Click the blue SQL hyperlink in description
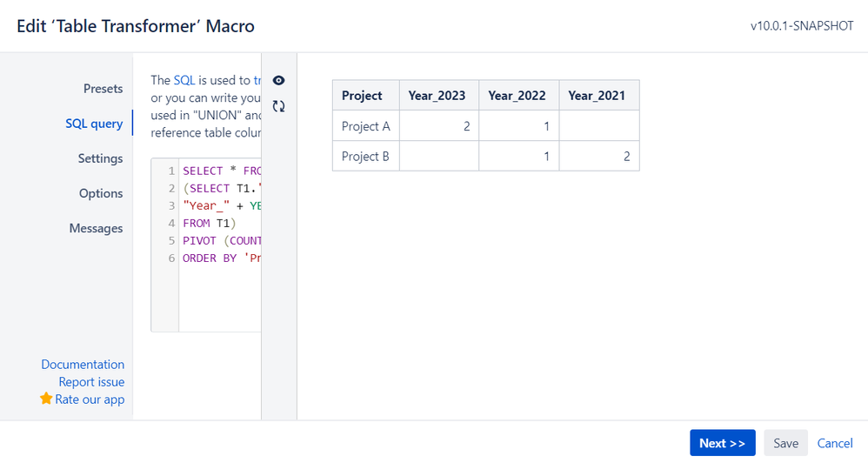Image resolution: width=868 pixels, height=463 pixels. 184,80
